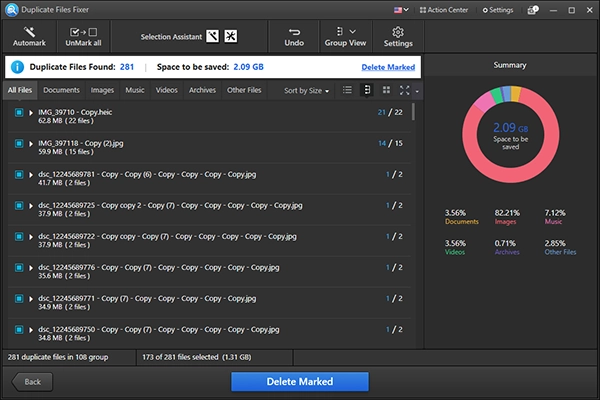Image resolution: width=600 pixels, height=400 pixels.
Task: Go Back to previous screen
Action: click(x=33, y=382)
